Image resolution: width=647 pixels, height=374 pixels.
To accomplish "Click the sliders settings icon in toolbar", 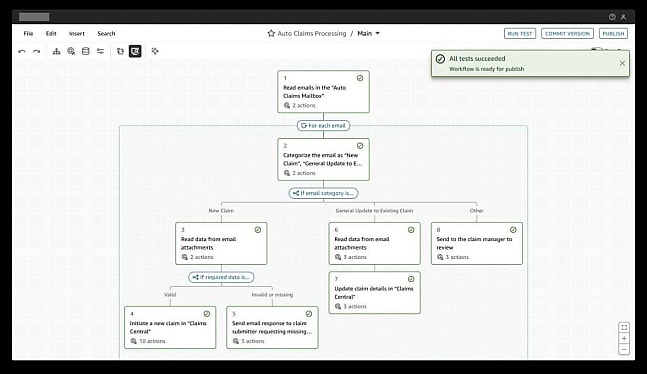I will point(100,51).
